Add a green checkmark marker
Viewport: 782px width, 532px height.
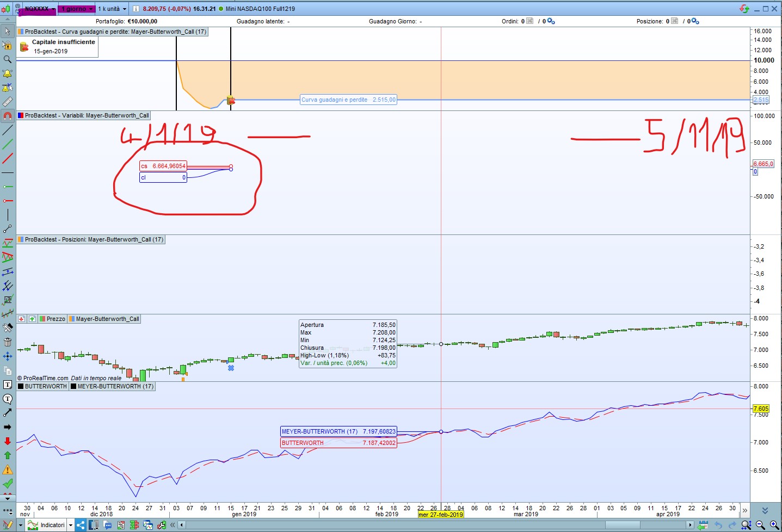(x=8, y=484)
